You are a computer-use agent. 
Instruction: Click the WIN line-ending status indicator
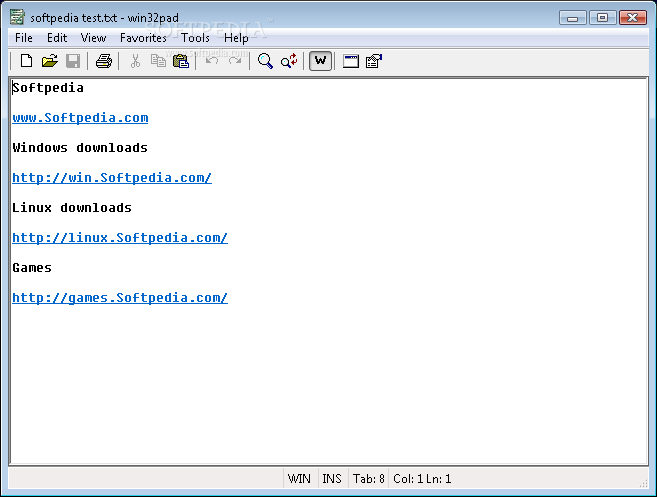[x=300, y=479]
